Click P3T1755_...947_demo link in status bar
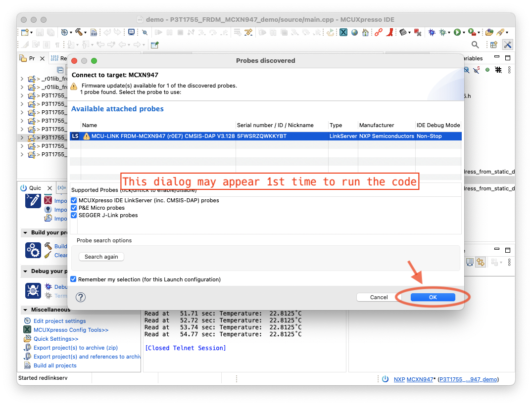Viewport: 532px width, 406px height. 468,379
